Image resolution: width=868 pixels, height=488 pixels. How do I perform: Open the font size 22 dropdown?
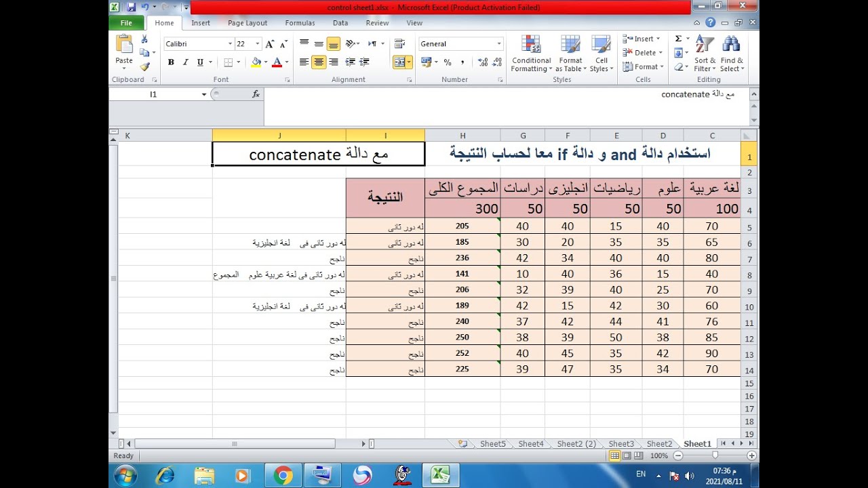tap(257, 44)
